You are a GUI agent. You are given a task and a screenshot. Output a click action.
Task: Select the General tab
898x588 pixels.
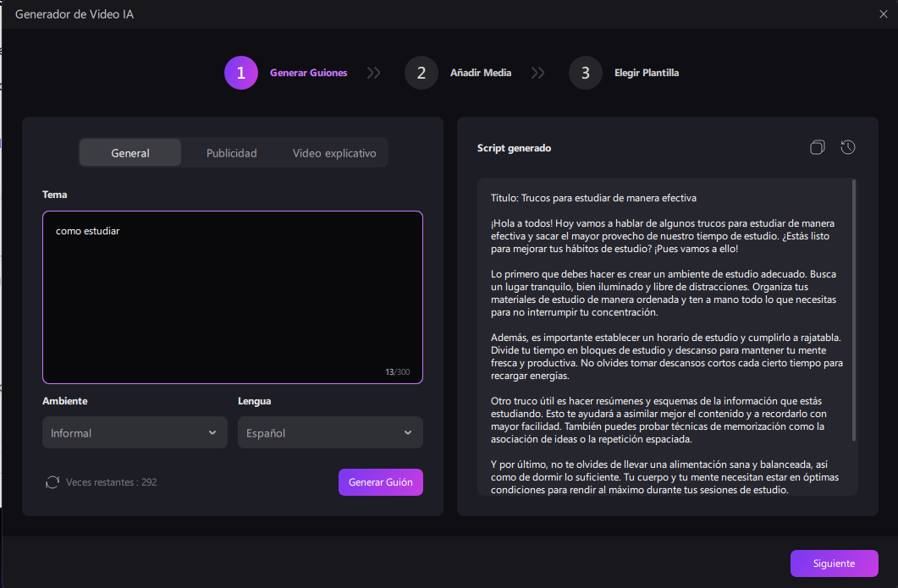(130, 153)
